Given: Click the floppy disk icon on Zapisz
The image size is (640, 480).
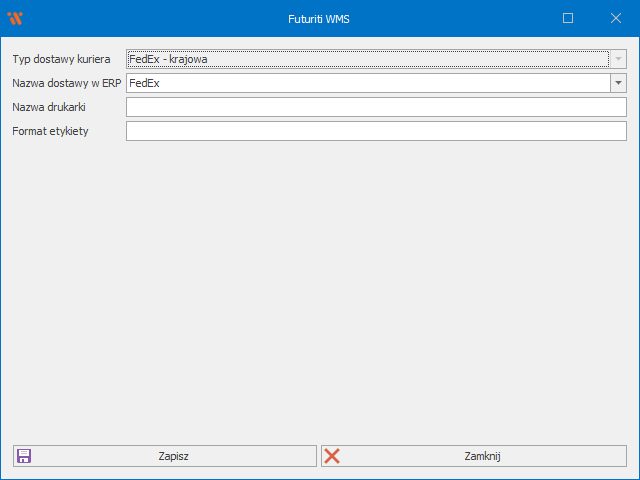Looking at the screenshot, I should [24, 456].
